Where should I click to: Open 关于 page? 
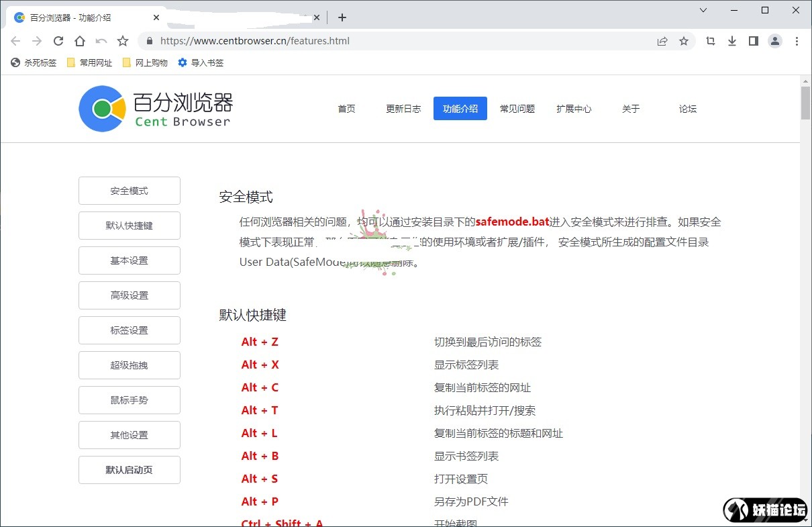pyautogui.click(x=631, y=109)
